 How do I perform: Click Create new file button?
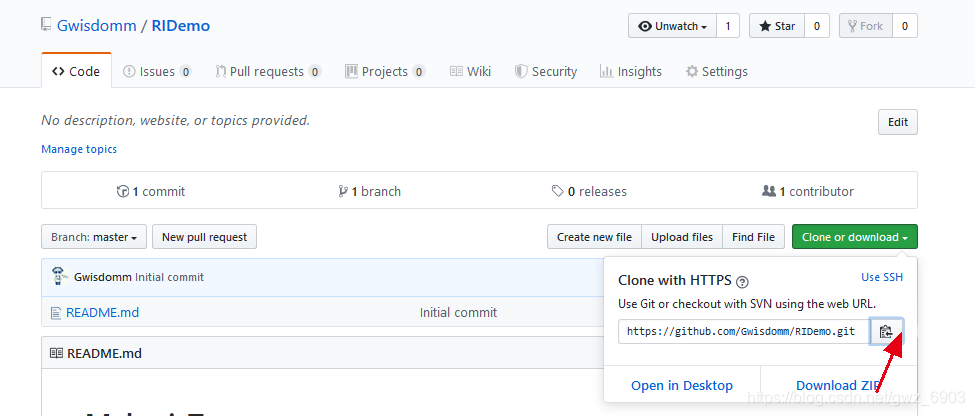[x=594, y=237]
